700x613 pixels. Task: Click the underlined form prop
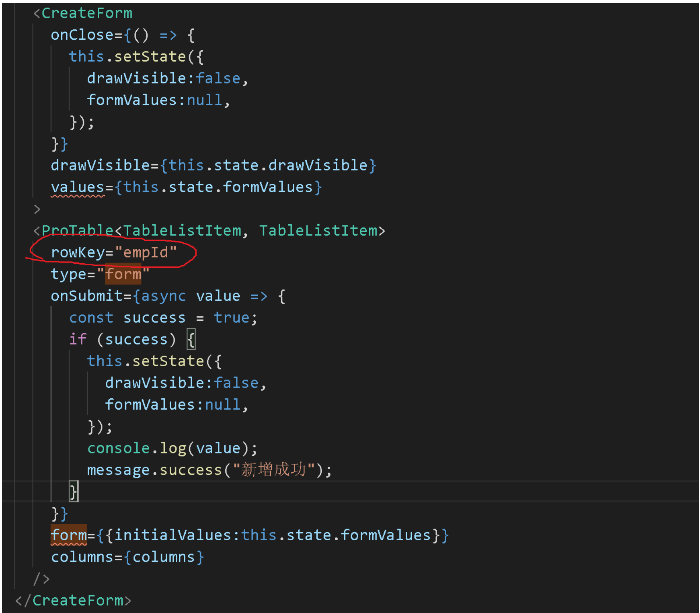pyautogui.click(x=68, y=535)
